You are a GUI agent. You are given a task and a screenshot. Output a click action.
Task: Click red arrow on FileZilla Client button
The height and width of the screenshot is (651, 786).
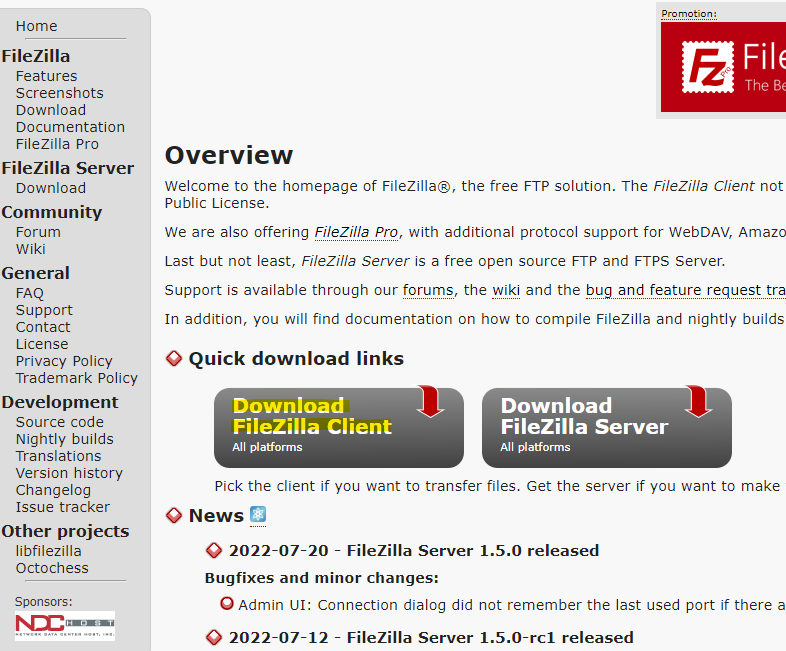coord(430,401)
